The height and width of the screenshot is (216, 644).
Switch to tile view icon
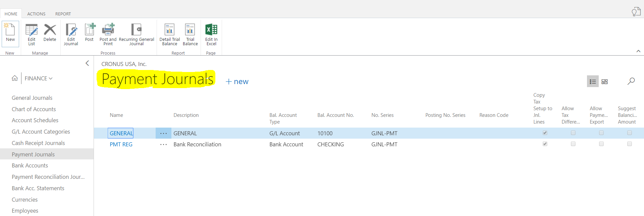604,82
